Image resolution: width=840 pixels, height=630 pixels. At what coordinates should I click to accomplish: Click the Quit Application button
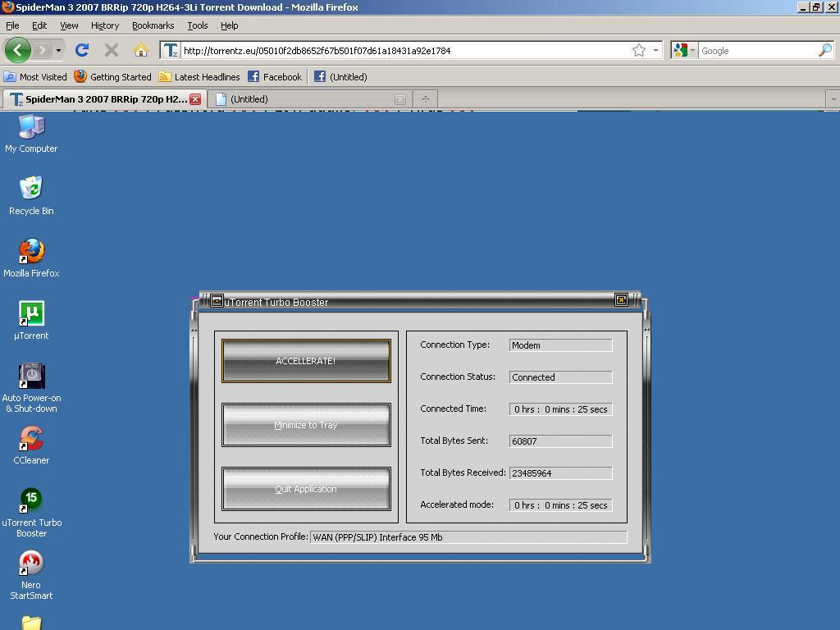306,489
